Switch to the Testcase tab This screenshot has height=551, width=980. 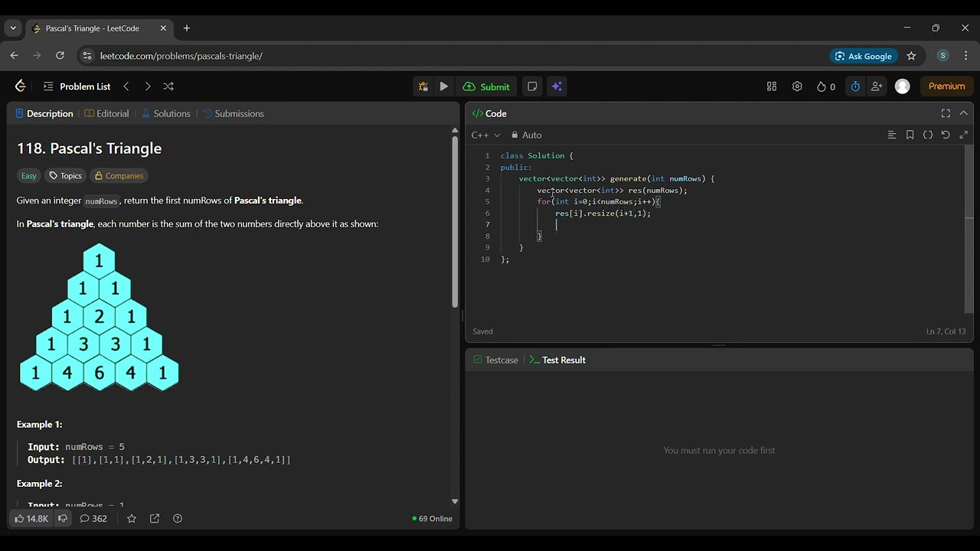[x=495, y=360]
